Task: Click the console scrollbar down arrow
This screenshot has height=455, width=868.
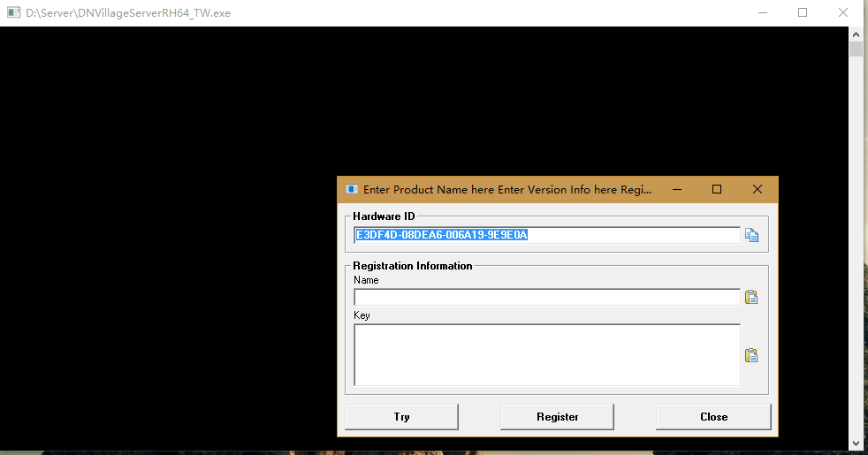Action: pyautogui.click(x=856, y=444)
